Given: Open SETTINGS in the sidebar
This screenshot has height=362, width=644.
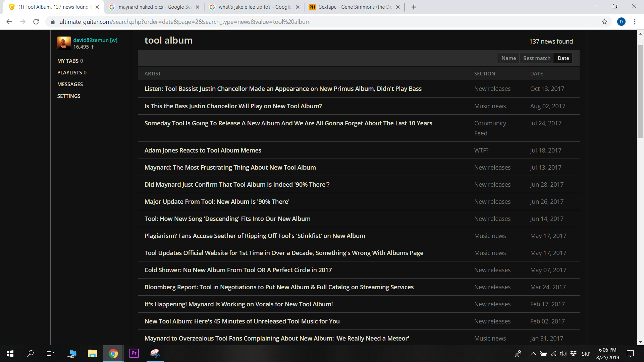Looking at the screenshot, I should (x=69, y=96).
